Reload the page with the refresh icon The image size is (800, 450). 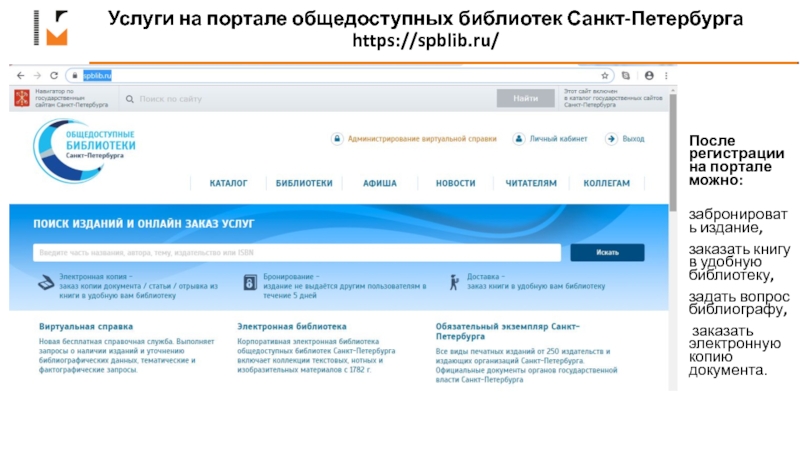click(52, 75)
